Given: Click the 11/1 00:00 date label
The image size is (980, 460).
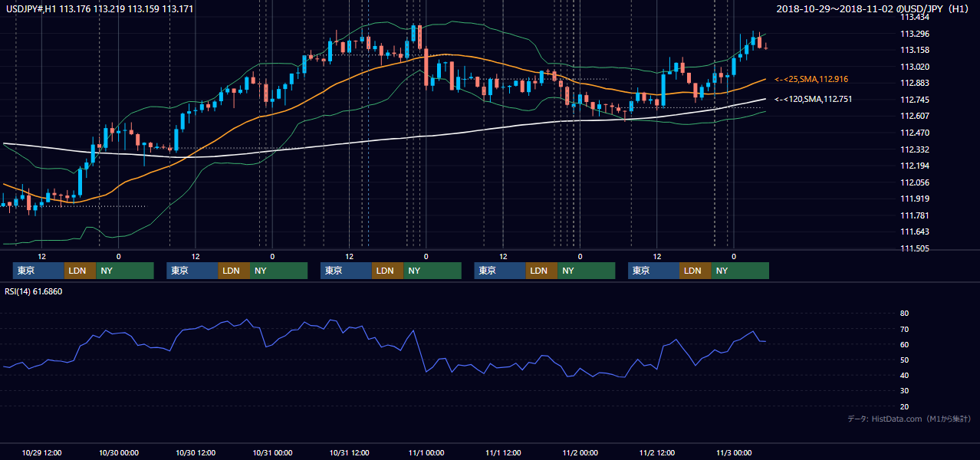Looking at the screenshot, I should click(427, 453).
